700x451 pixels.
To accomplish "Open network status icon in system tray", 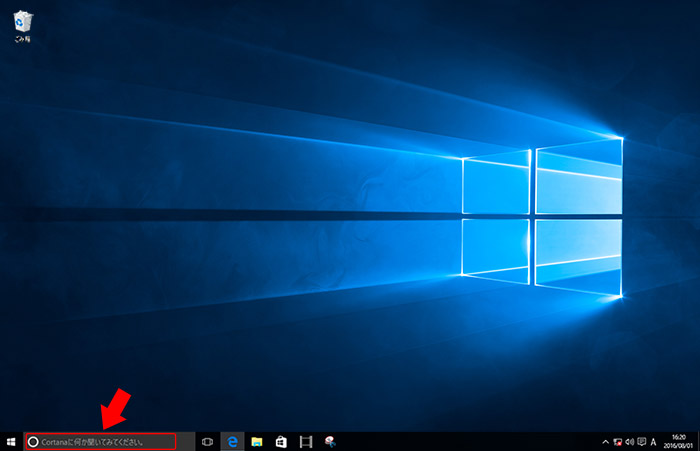I will [x=618, y=442].
